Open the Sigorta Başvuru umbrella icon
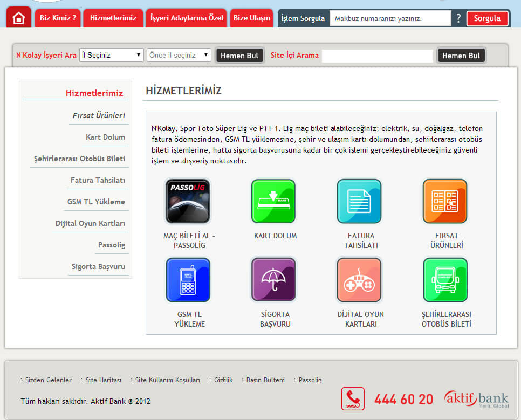Screen dimensions: 521x420 pos(273,280)
